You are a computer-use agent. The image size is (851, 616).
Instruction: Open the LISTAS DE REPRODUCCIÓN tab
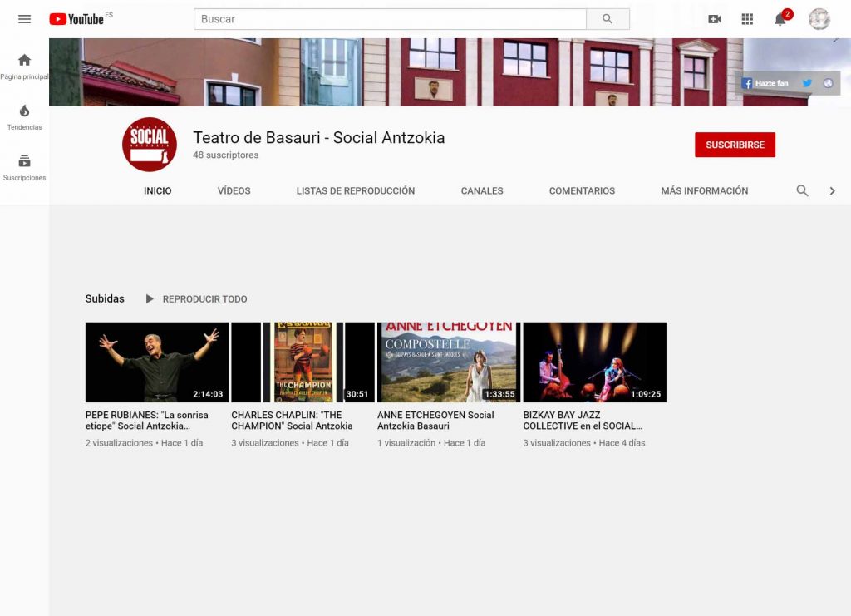[x=355, y=190]
